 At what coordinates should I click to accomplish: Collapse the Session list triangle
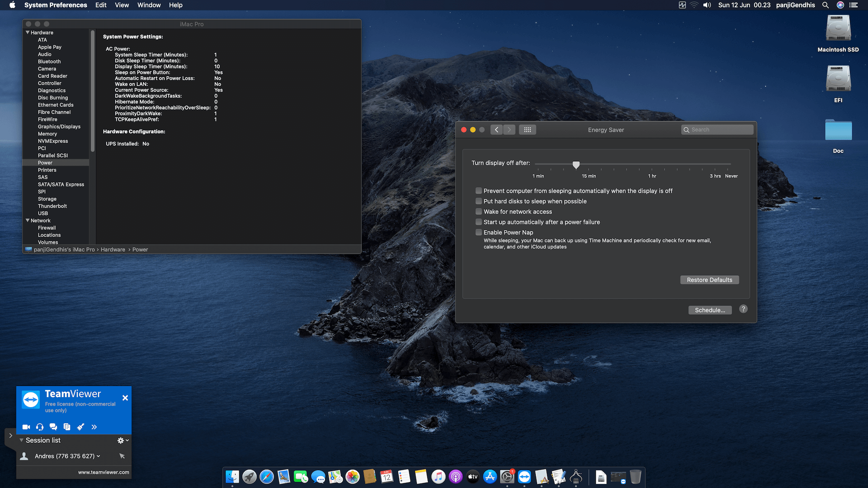coord(21,440)
